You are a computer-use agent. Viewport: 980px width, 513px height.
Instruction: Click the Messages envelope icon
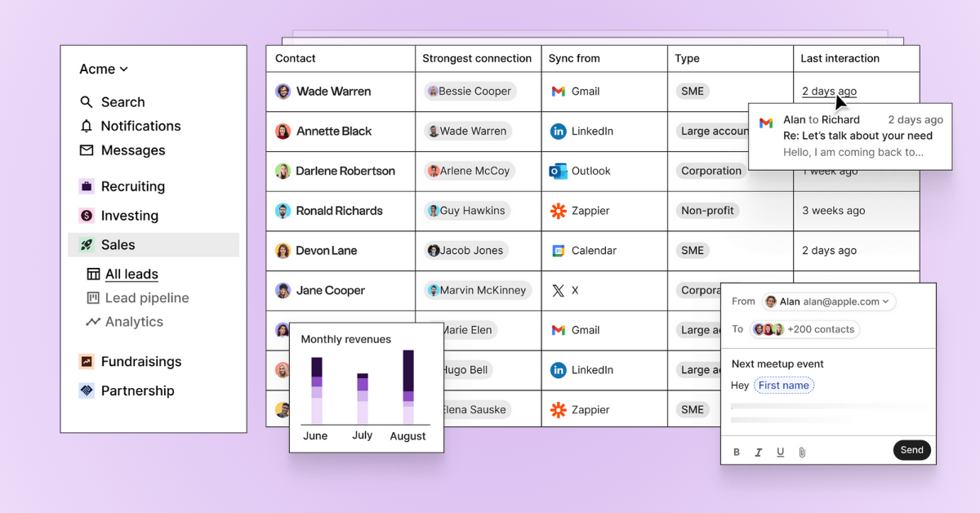pyautogui.click(x=87, y=150)
